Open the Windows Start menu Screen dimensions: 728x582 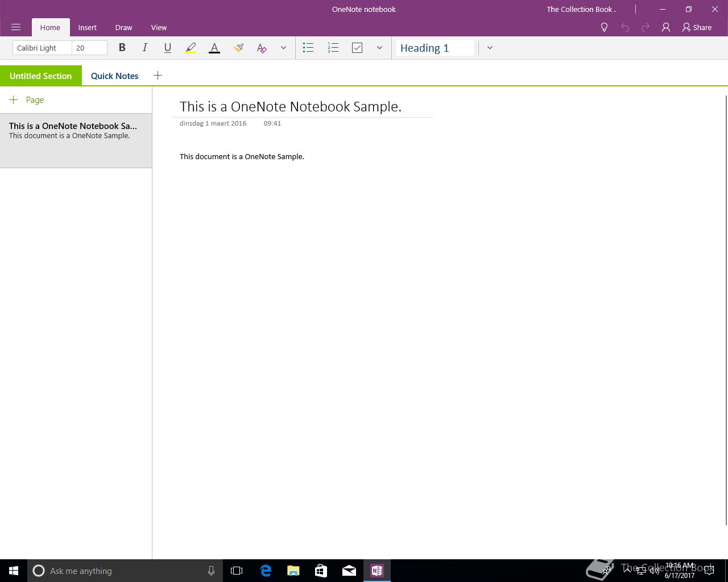pyautogui.click(x=14, y=571)
